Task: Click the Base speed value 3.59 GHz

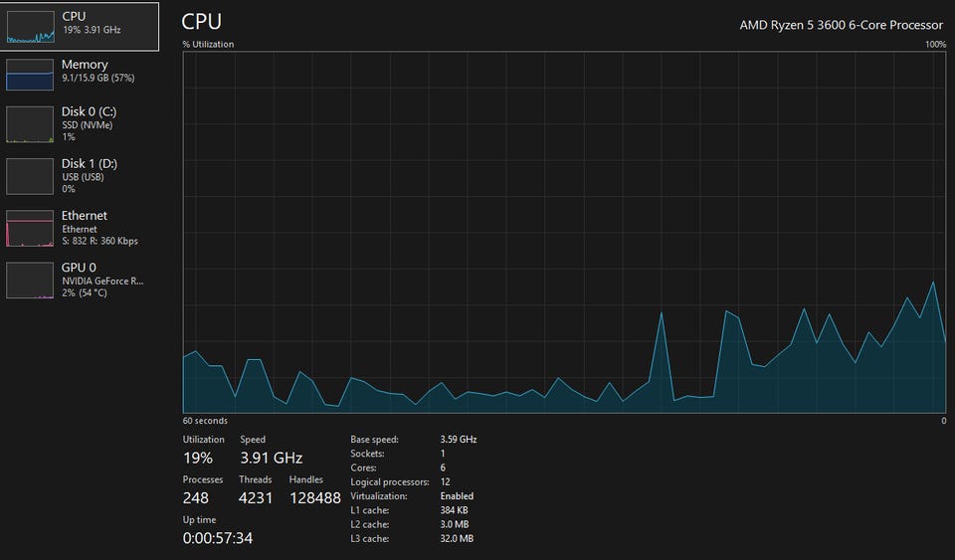Action: point(459,440)
